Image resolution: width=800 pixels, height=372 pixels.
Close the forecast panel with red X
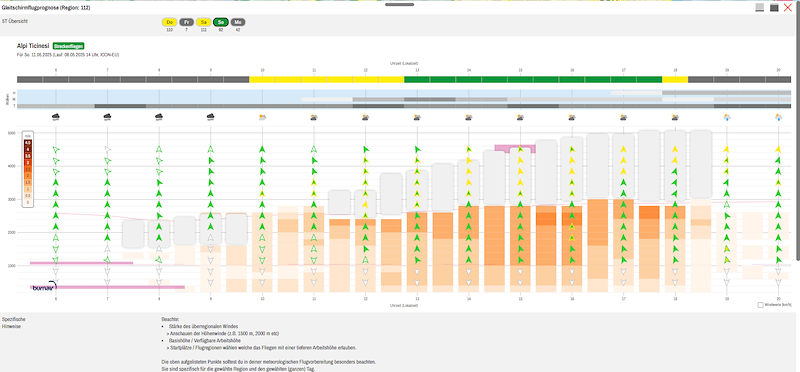click(788, 8)
